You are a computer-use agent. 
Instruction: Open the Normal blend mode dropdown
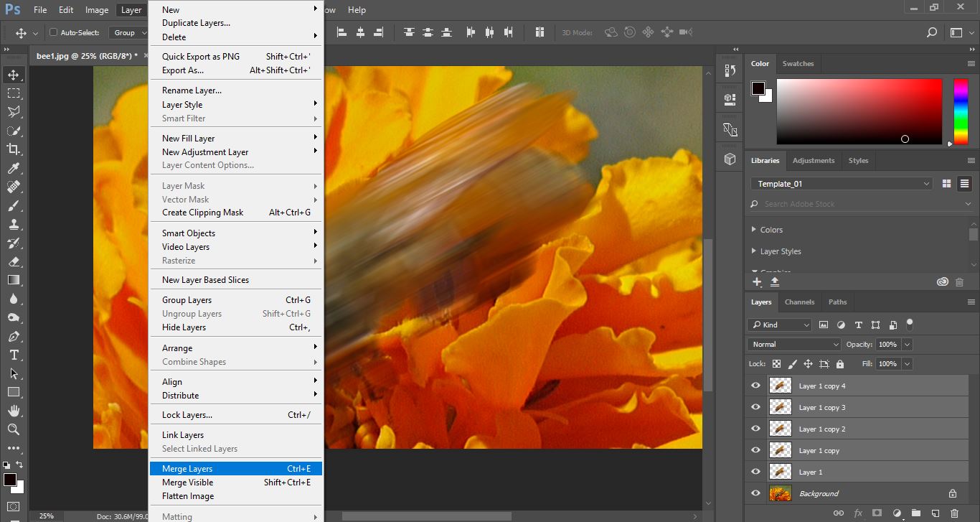click(793, 345)
